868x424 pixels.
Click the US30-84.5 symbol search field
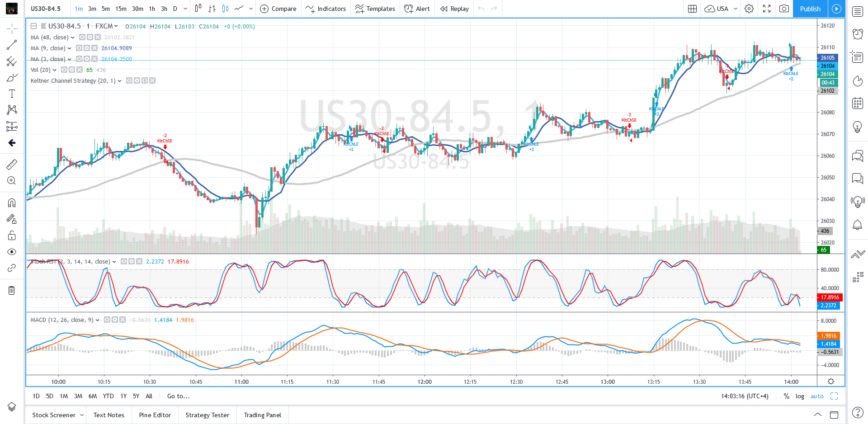coord(46,9)
